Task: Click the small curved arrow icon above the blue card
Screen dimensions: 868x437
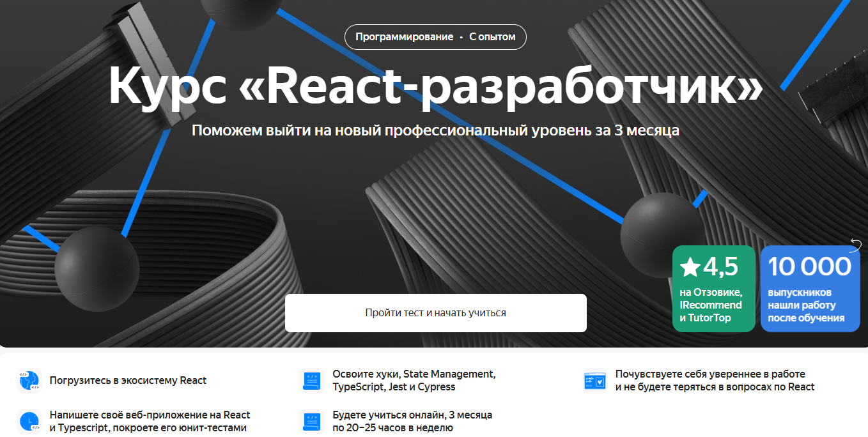Action: click(856, 244)
